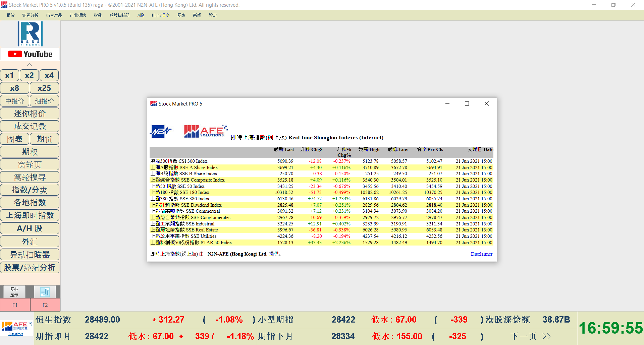
Task: Click the 上海即时指数 sidebar button
Action: pyautogui.click(x=30, y=215)
